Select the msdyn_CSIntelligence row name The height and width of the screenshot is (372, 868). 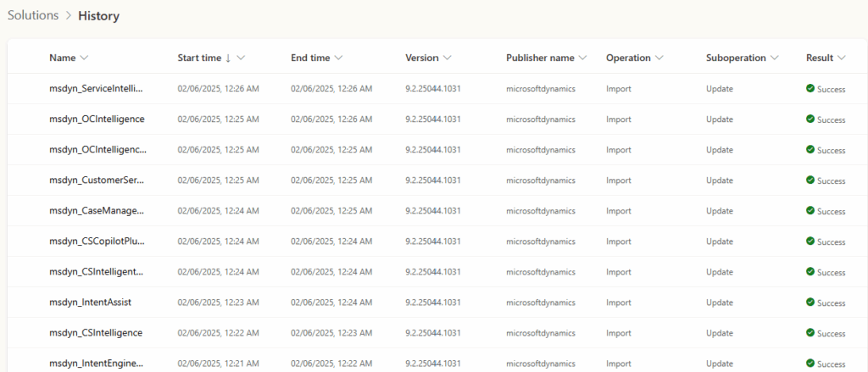pyautogui.click(x=95, y=332)
